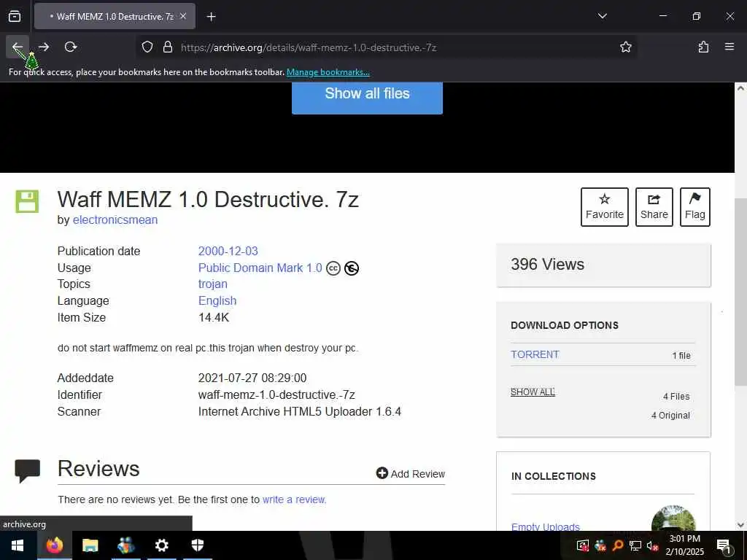Image resolution: width=747 pixels, height=560 pixels.
Task: Go forward with the forward arrow
Action: (44, 47)
